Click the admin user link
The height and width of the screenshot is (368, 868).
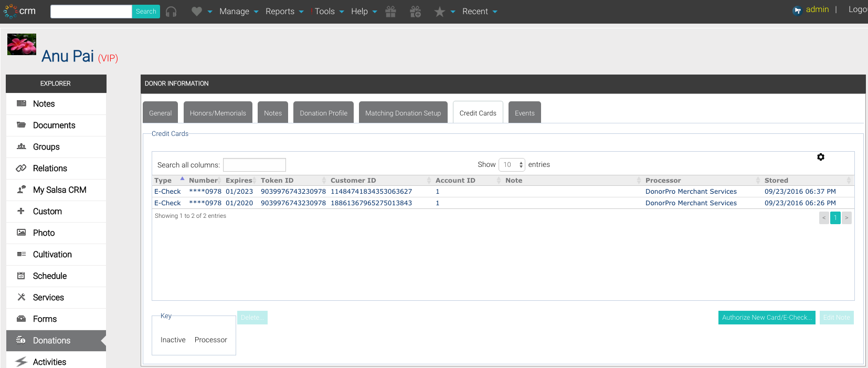[817, 9]
